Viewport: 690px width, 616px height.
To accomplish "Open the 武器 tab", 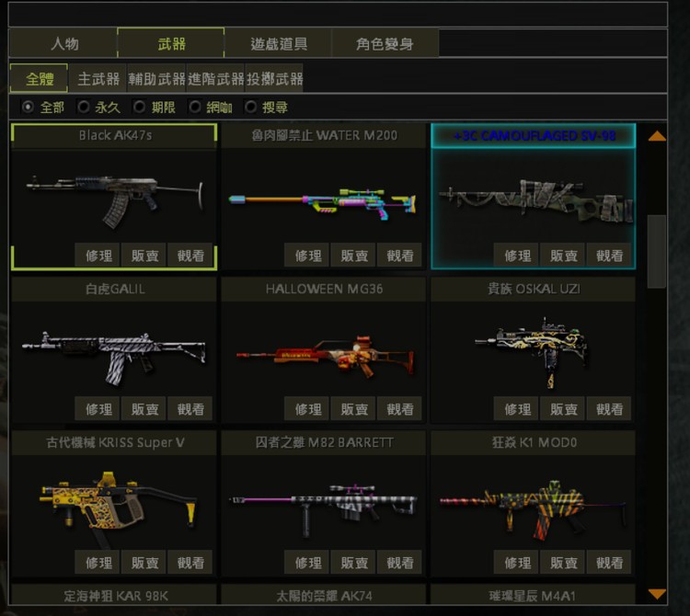I will tap(171, 43).
